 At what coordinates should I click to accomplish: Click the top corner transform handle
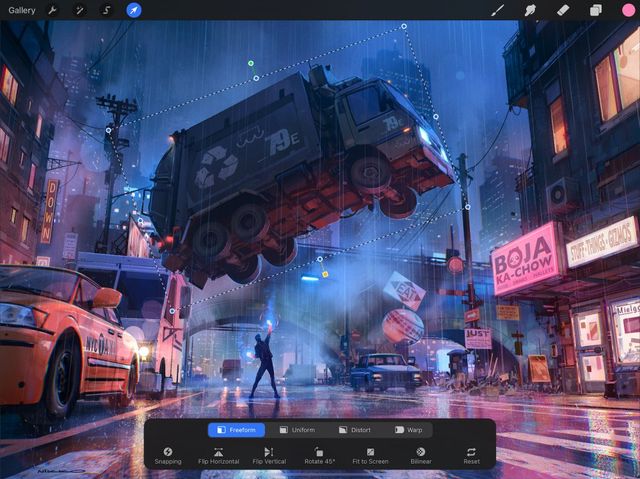[404, 26]
